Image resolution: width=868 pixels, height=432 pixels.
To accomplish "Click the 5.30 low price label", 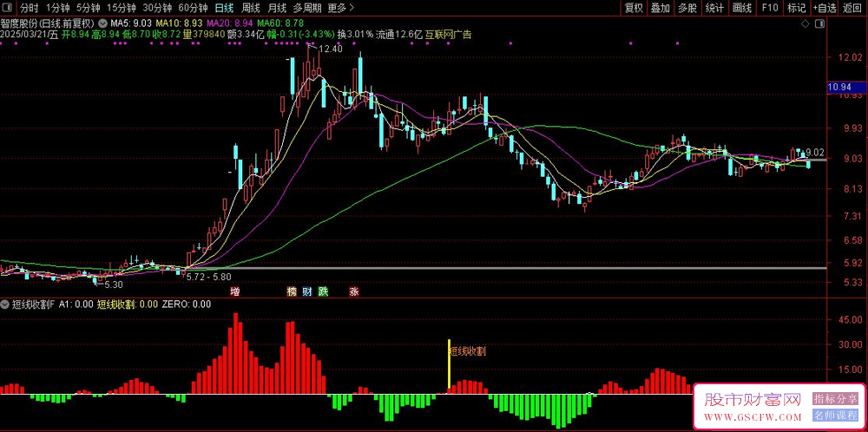I will point(113,285).
